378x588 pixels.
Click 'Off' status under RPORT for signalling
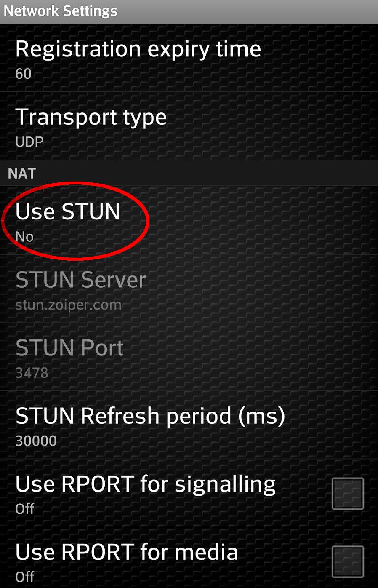point(25,509)
